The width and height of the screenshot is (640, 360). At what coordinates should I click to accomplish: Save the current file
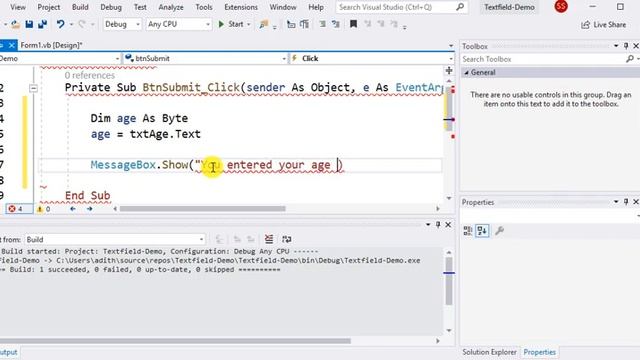click(29, 24)
